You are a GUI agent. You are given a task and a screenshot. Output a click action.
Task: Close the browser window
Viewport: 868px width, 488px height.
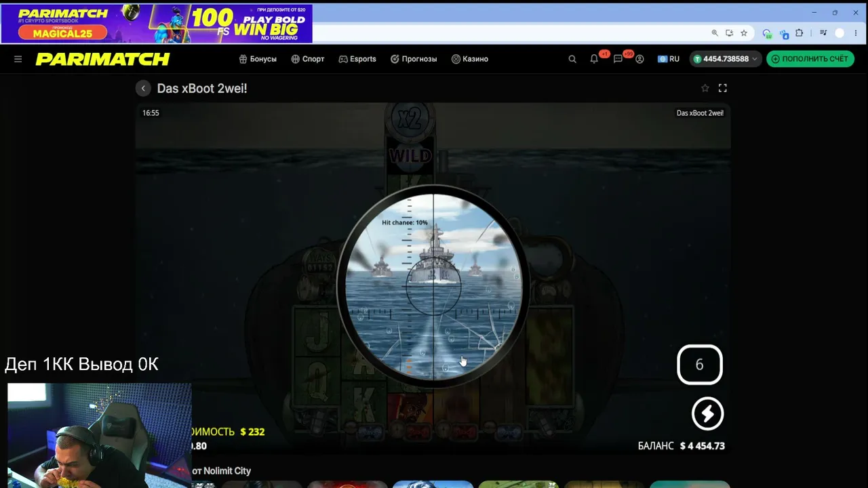click(856, 12)
